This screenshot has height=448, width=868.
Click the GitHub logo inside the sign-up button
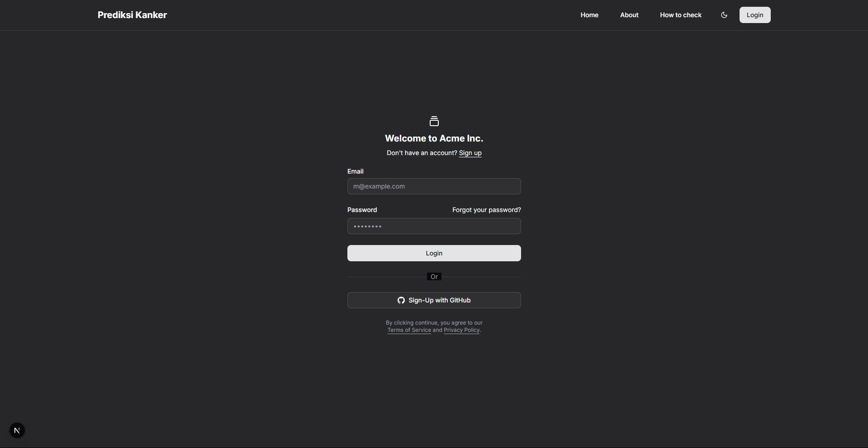401,300
